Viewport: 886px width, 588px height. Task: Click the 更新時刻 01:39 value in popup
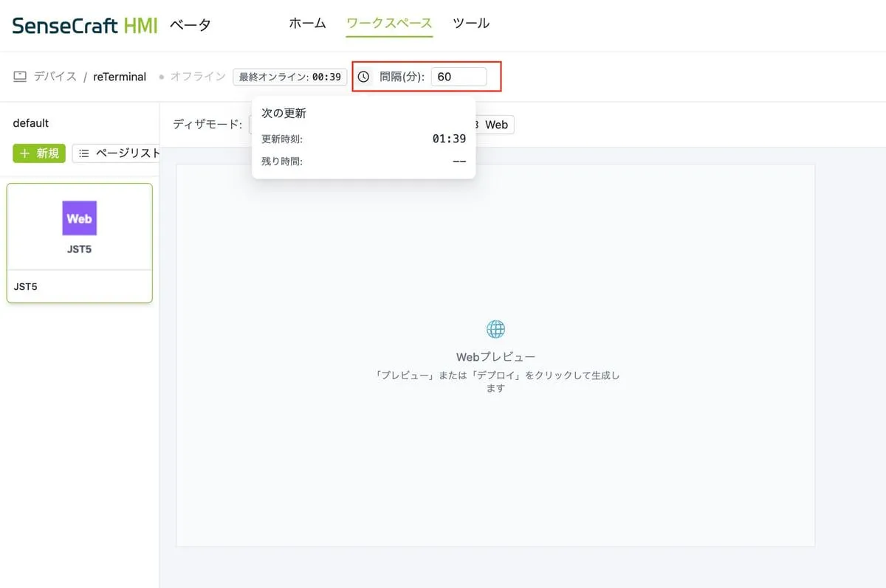click(x=449, y=139)
